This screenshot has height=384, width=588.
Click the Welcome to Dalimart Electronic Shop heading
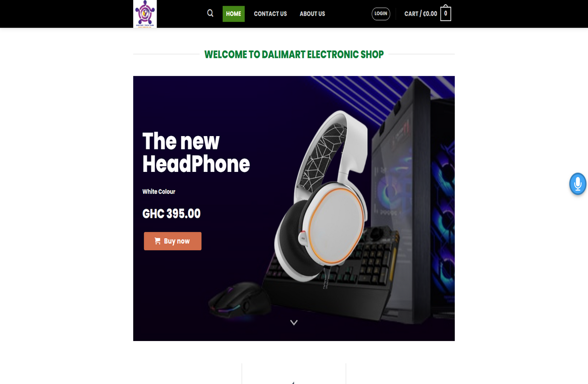pyautogui.click(x=294, y=54)
